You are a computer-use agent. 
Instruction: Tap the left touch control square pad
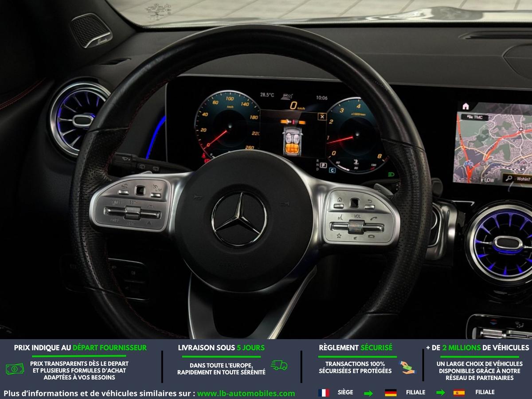pos(140,190)
